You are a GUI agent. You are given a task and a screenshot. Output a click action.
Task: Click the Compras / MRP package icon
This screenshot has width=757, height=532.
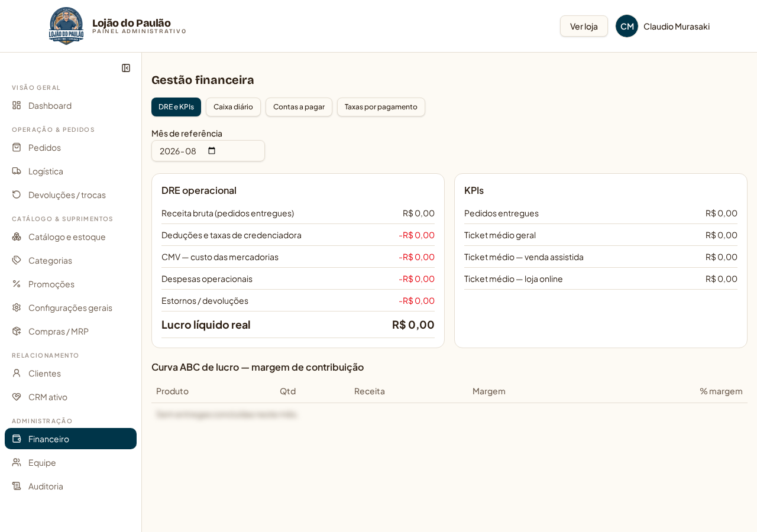(x=17, y=331)
